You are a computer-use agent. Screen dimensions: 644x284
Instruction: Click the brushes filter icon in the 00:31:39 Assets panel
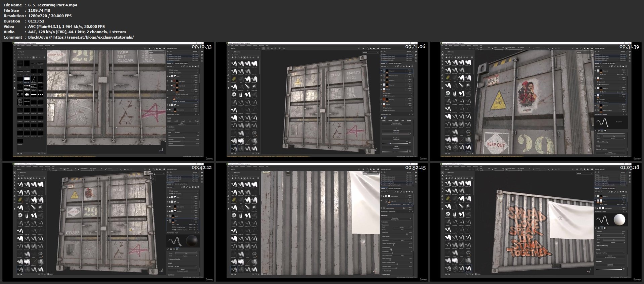458,57
